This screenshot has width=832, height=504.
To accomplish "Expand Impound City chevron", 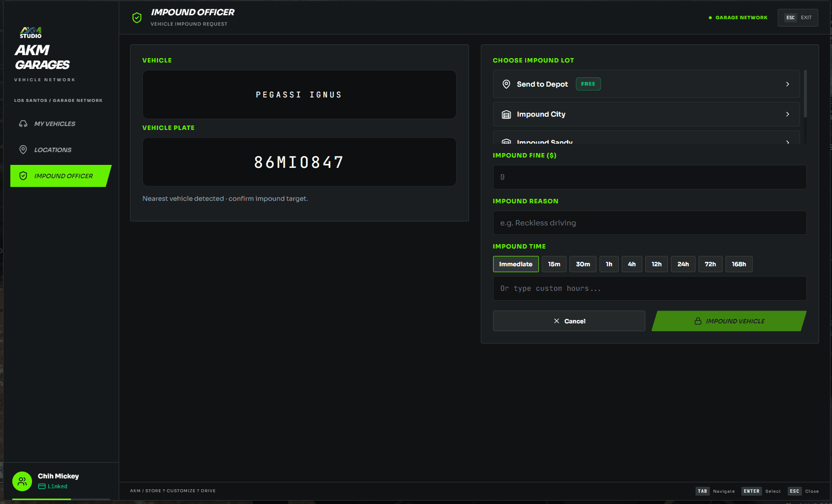I will (788, 114).
